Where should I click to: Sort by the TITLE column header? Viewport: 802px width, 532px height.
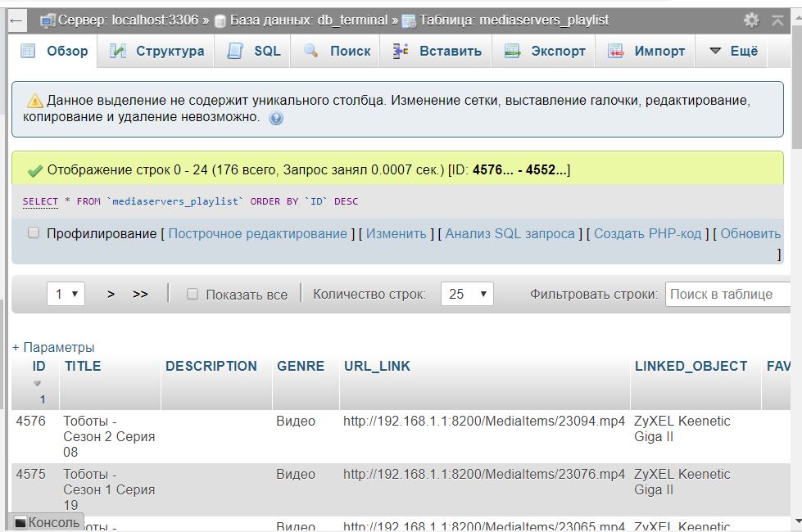[83, 366]
